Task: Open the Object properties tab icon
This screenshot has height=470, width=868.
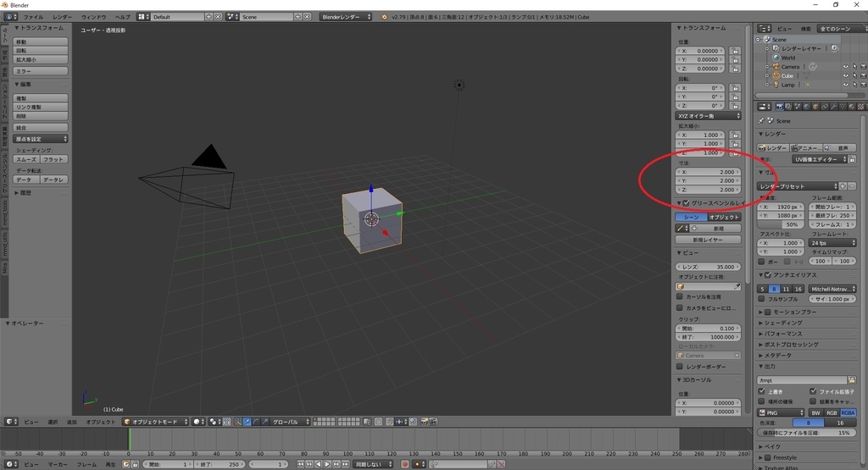Action: (x=815, y=106)
